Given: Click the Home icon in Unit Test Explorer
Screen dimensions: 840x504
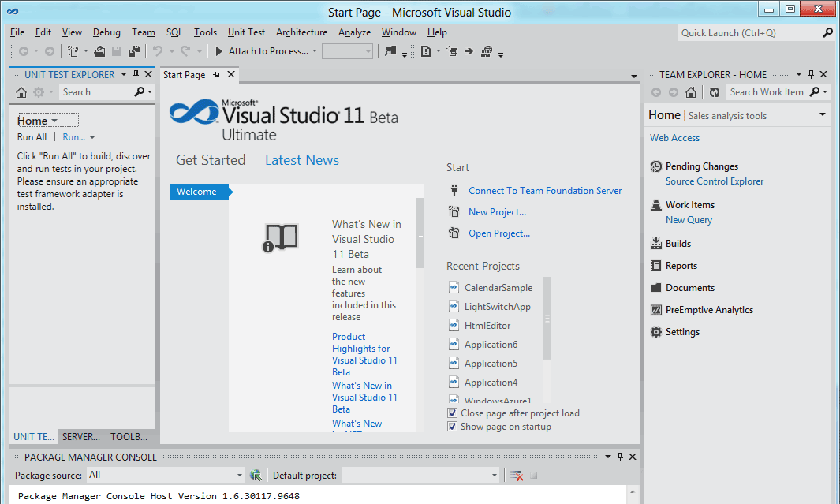Looking at the screenshot, I should point(21,92).
